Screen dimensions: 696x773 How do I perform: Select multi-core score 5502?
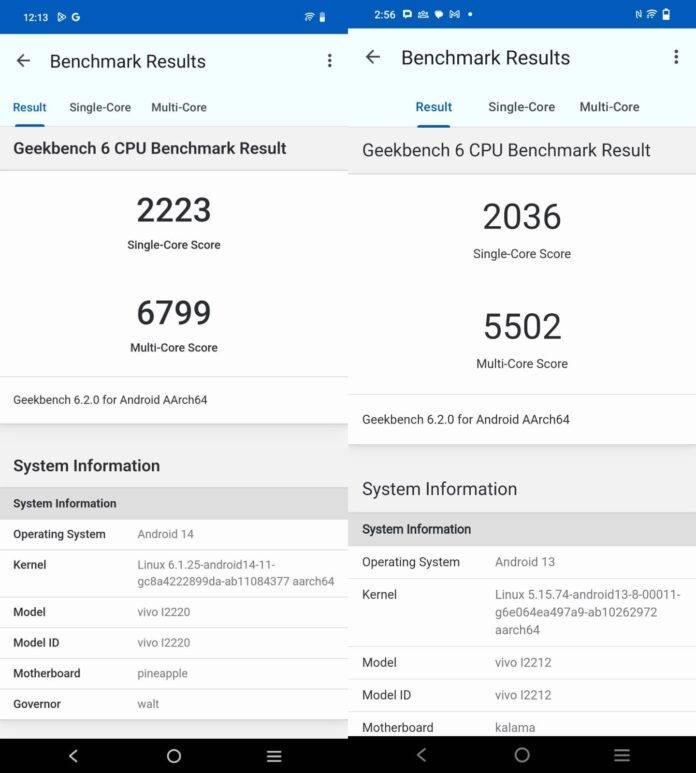(522, 326)
